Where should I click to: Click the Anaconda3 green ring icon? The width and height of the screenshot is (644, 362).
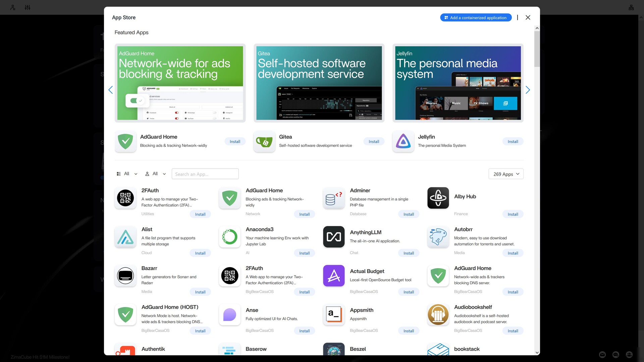point(230,237)
